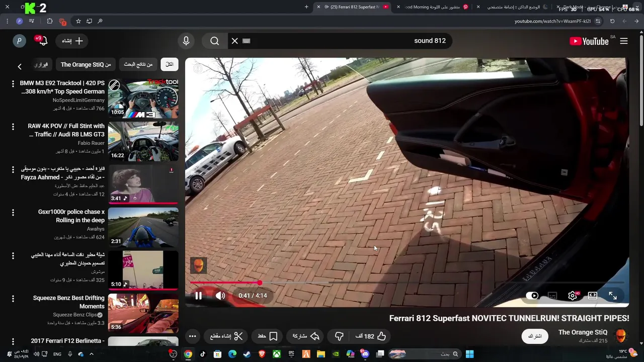Viewport: 644px width, 362px height.
Task: Open Epic Games launcher from the taskbar
Action: coord(291,354)
